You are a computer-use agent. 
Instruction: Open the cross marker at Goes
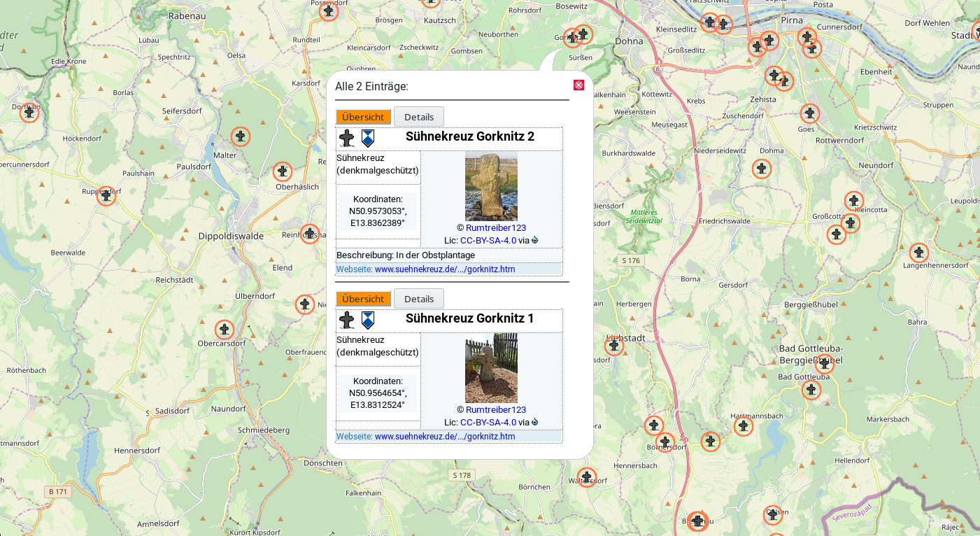click(x=809, y=113)
